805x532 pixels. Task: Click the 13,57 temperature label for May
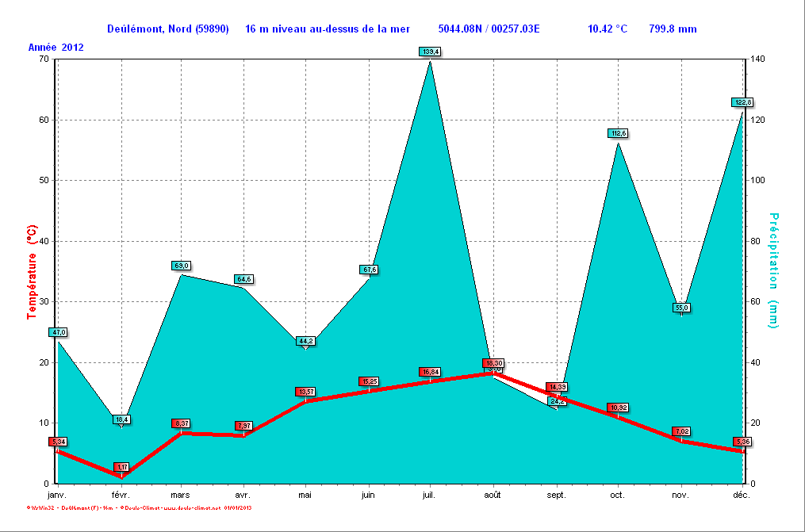(x=306, y=392)
